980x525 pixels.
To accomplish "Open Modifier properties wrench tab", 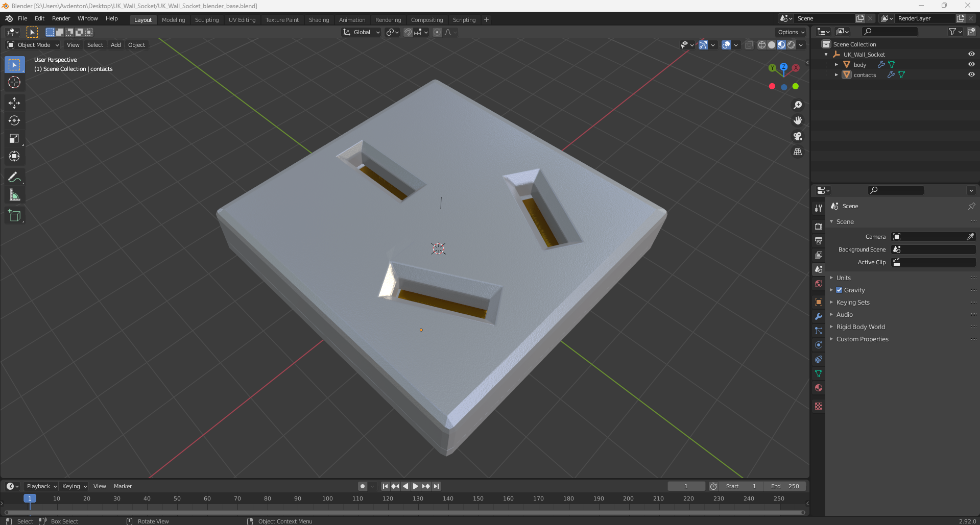I will pos(819,316).
